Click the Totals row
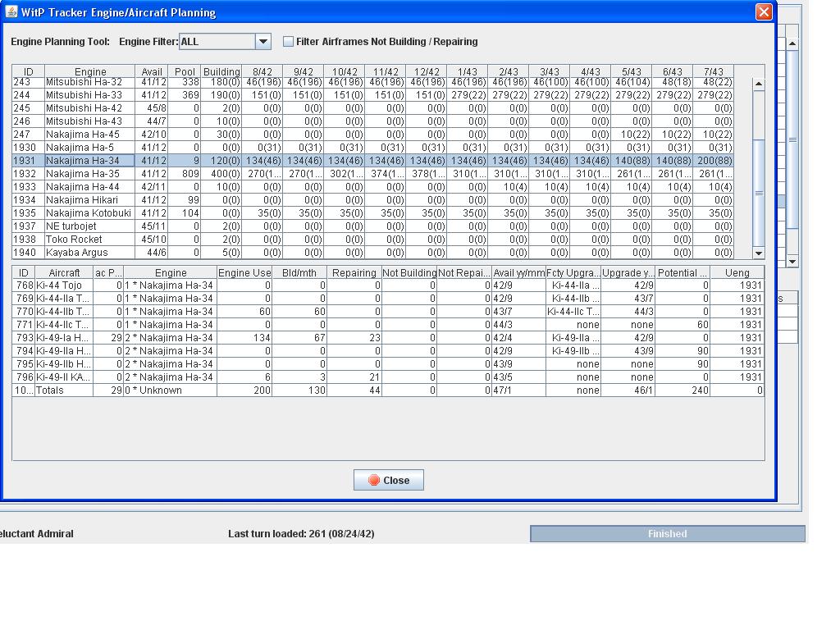The width and height of the screenshot is (840, 630). coord(388,390)
